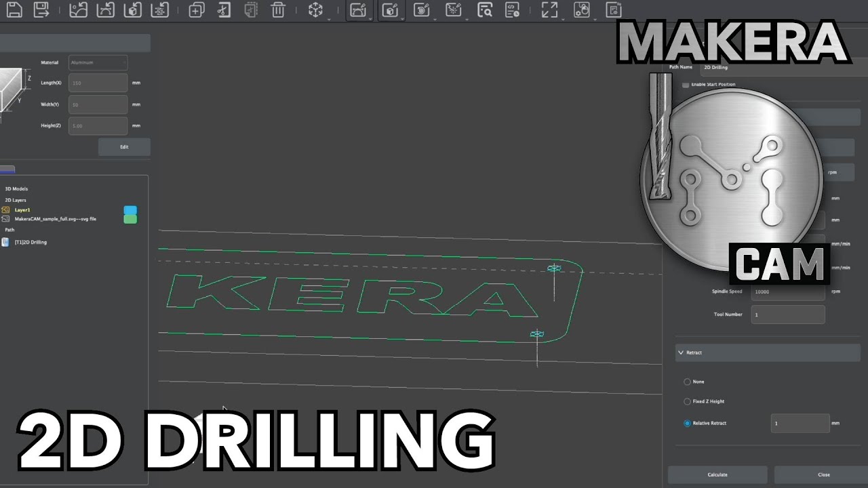The width and height of the screenshot is (868, 488).
Task: Click the G-code export document icon
Action: click(513, 9)
